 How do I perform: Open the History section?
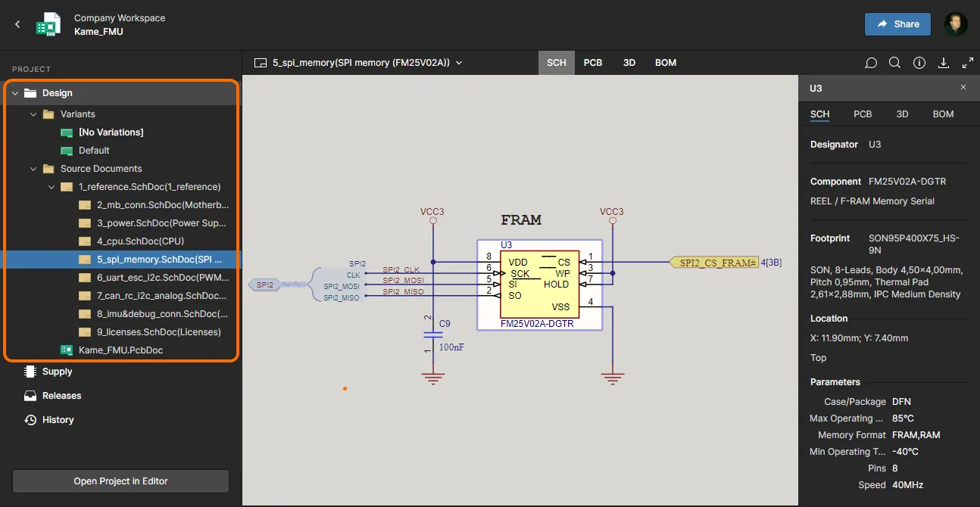(x=58, y=420)
